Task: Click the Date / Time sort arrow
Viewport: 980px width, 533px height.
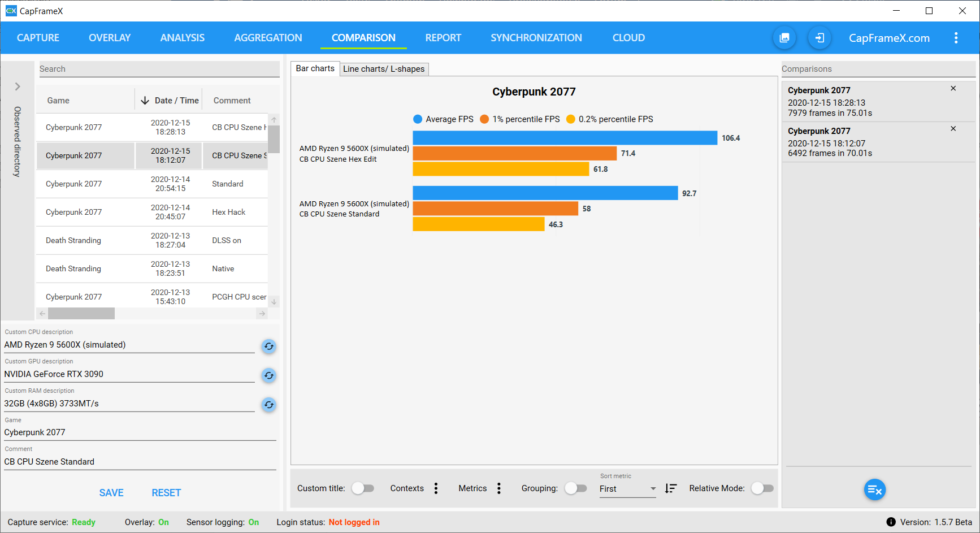Action: (145, 100)
